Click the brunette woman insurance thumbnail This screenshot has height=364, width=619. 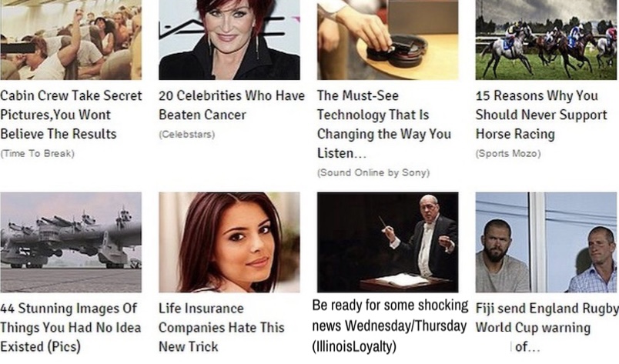coord(229,242)
